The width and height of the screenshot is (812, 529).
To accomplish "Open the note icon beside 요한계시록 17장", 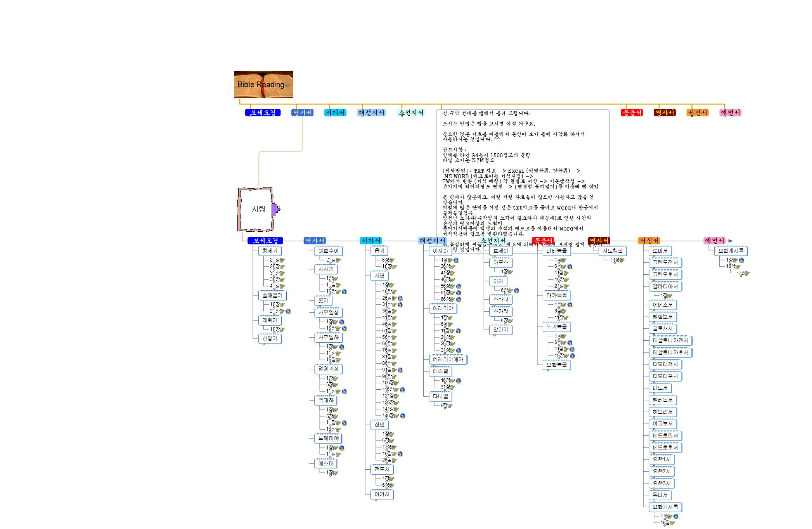I will point(747,273).
